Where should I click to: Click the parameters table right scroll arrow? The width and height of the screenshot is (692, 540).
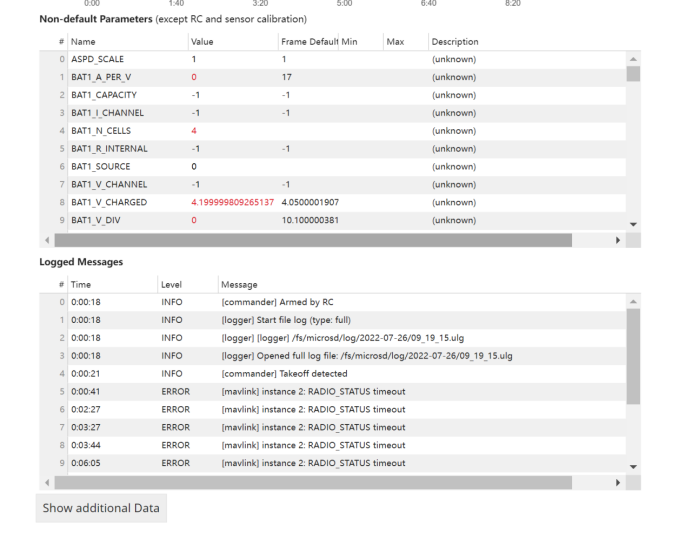(x=618, y=240)
